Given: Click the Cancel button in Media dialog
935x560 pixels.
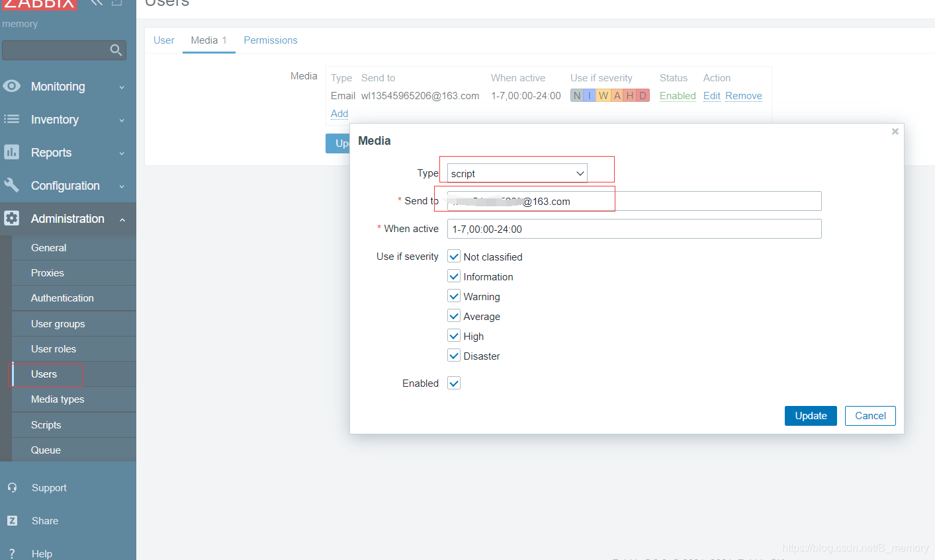Looking at the screenshot, I should pos(870,416).
